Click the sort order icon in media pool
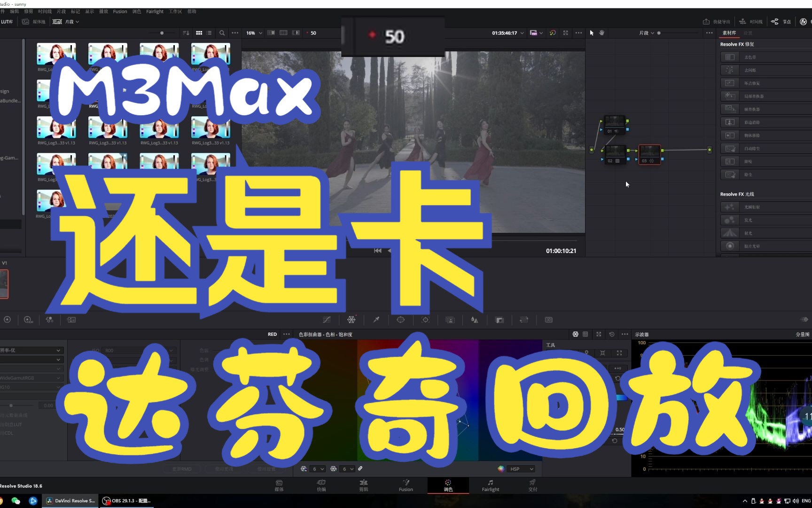Image resolution: width=812 pixels, height=508 pixels. 186,33
